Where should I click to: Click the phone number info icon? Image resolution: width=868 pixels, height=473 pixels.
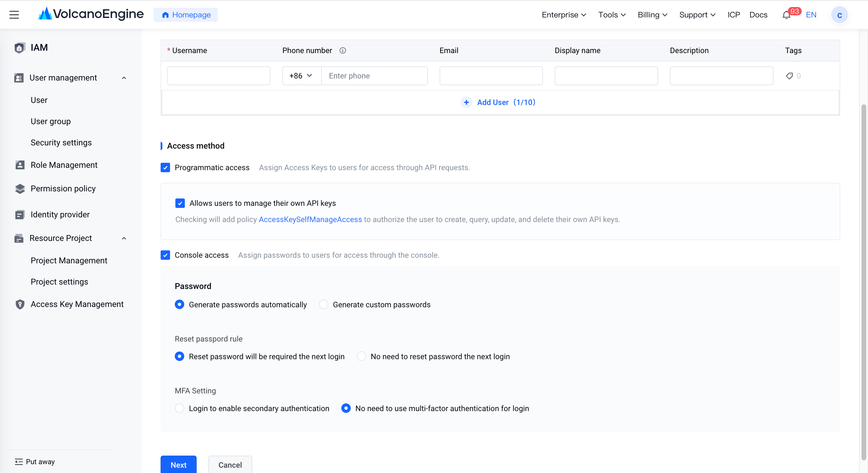(x=343, y=50)
